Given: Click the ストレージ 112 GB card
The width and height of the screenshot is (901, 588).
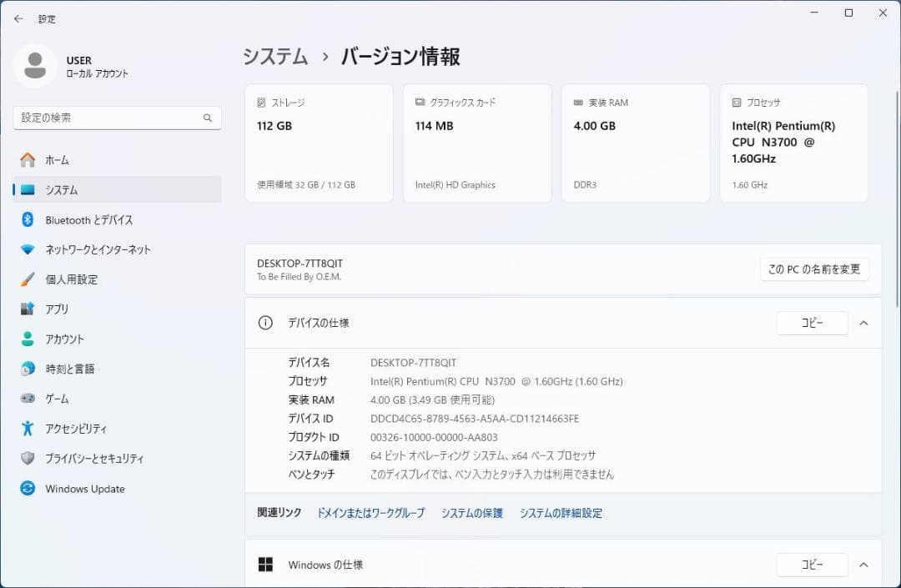Looking at the screenshot, I should pos(319,143).
